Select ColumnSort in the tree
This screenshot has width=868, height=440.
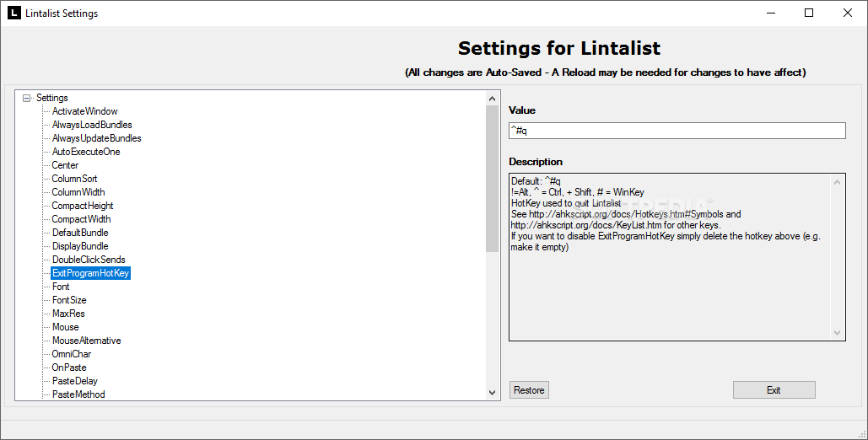(74, 179)
